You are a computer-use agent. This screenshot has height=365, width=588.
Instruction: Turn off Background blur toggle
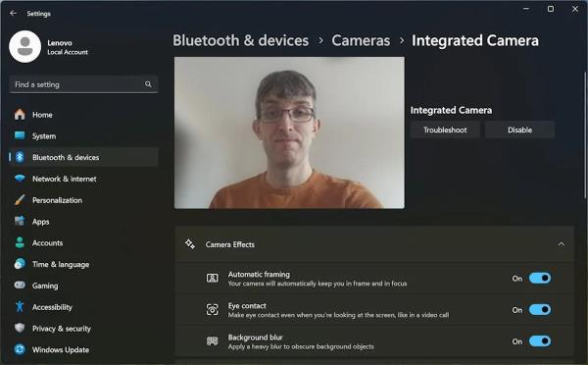coord(540,341)
